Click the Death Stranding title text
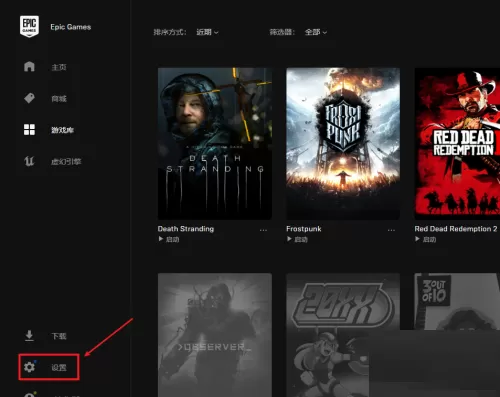Image resolution: width=500 pixels, height=397 pixels. pos(186,229)
